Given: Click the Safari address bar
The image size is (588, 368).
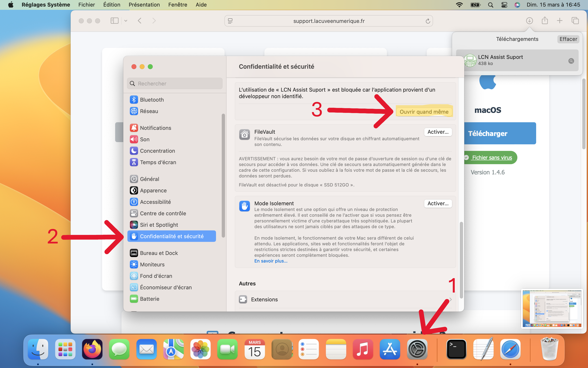Looking at the screenshot, I should coord(329,21).
